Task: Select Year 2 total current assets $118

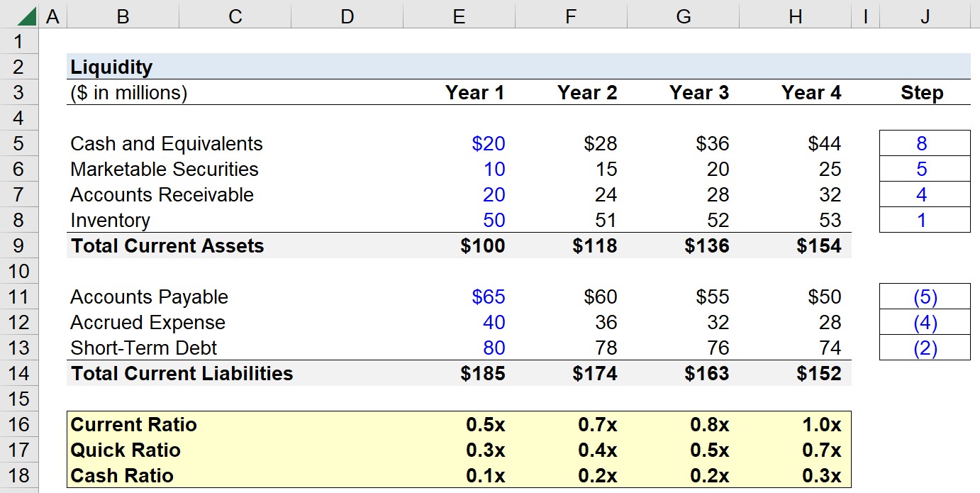Action: point(595,246)
